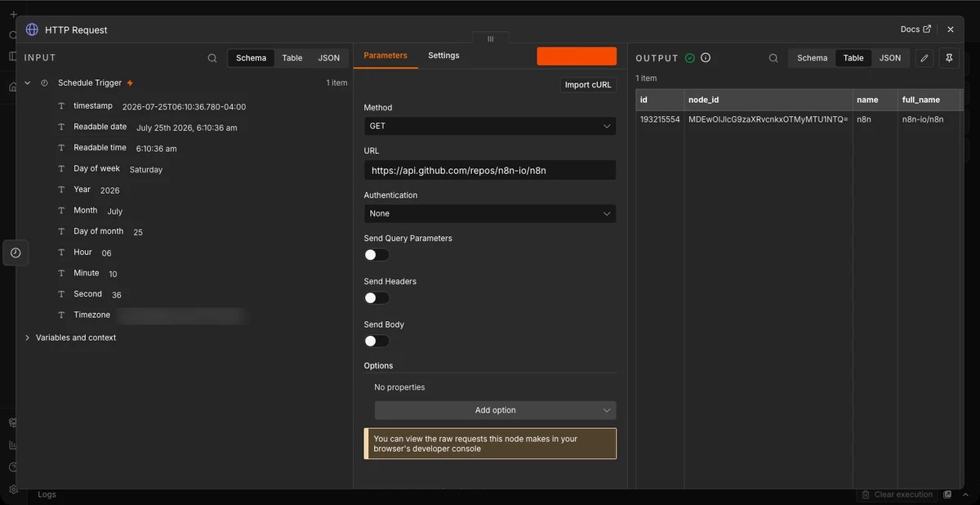Click the pencil edit output icon
980x505 pixels.
(924, 58)
